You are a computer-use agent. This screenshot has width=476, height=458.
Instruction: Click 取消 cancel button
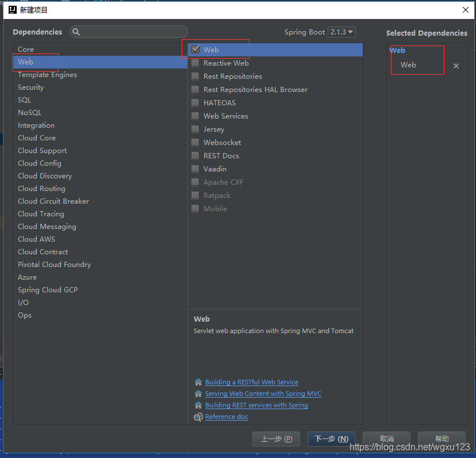[x=386, y=439]
